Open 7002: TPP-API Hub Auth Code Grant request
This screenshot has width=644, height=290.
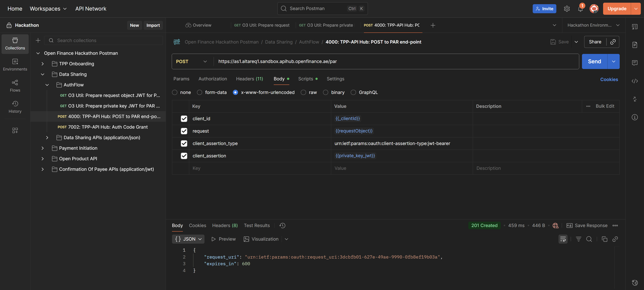point(107,127)
